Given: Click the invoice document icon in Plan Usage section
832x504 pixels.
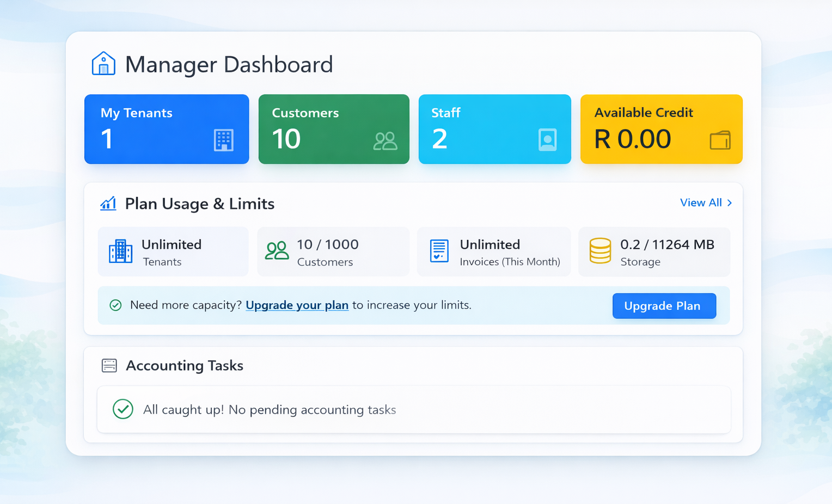Looking at the screenshot, I should click(439, 251).
